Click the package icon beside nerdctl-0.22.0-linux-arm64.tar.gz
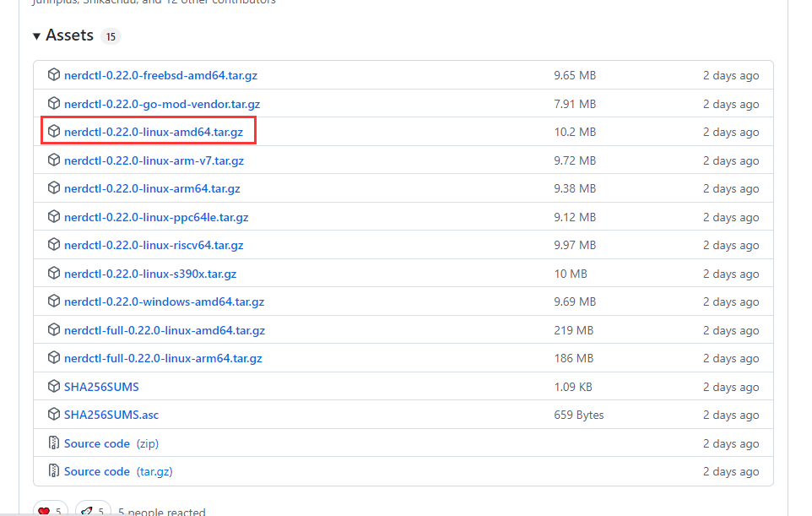 pyautogui.click(x=54, y=187)
